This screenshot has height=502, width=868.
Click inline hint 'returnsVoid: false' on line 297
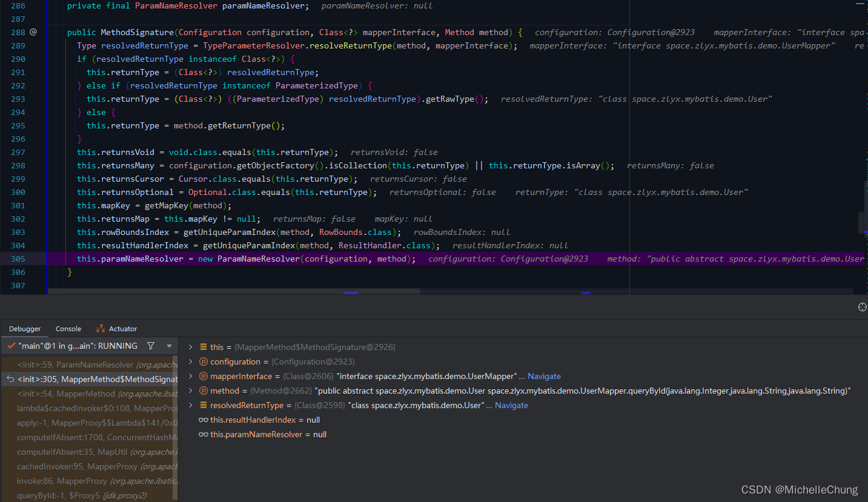tap(394, 152)
